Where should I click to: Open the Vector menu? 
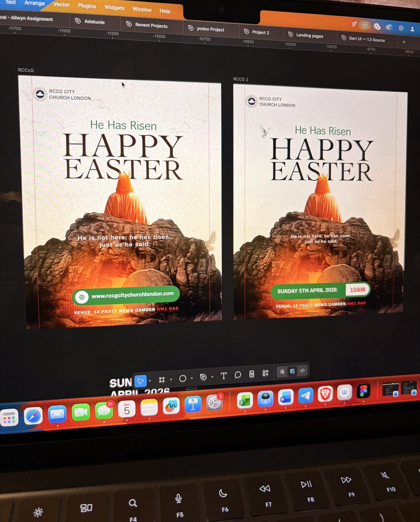(61, 4)
